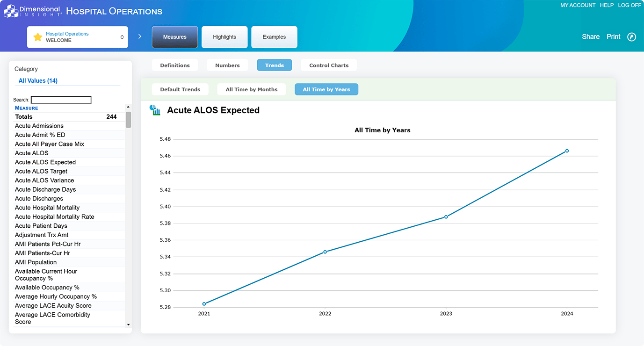Image resolution: width=644 pixels, height=346 pixels.
Task: Open the My Account link
Action: (578, 5)
